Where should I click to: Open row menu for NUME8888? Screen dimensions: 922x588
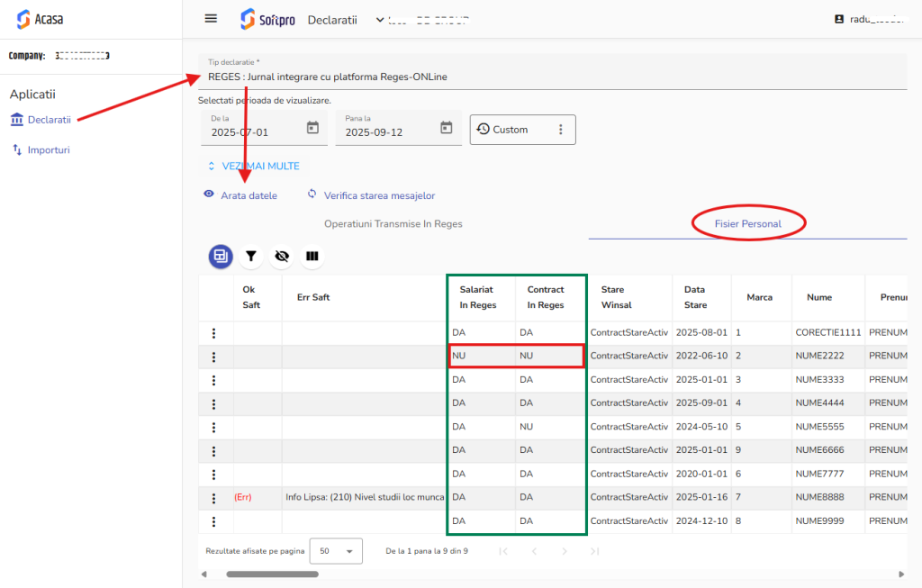pyautogui.click(x=214, y=498)
